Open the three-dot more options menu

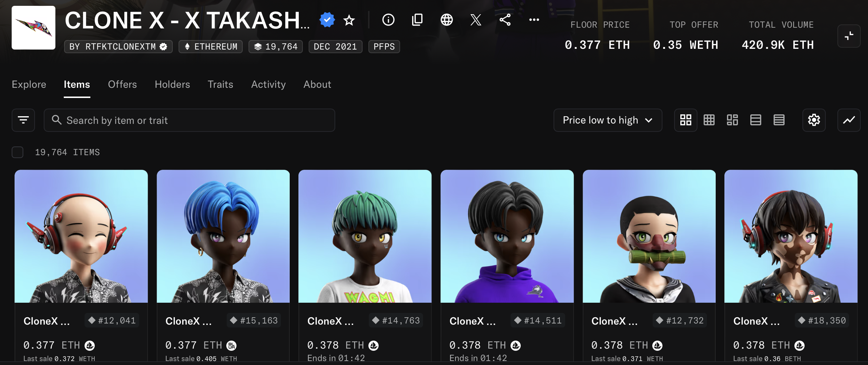(534, 20)
